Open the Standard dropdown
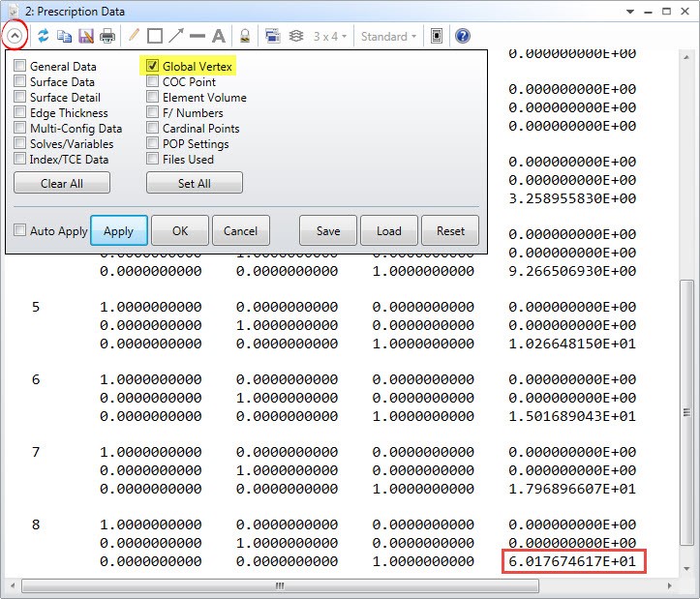The height and width of the screenshot is (599, 700). point(388,36)
